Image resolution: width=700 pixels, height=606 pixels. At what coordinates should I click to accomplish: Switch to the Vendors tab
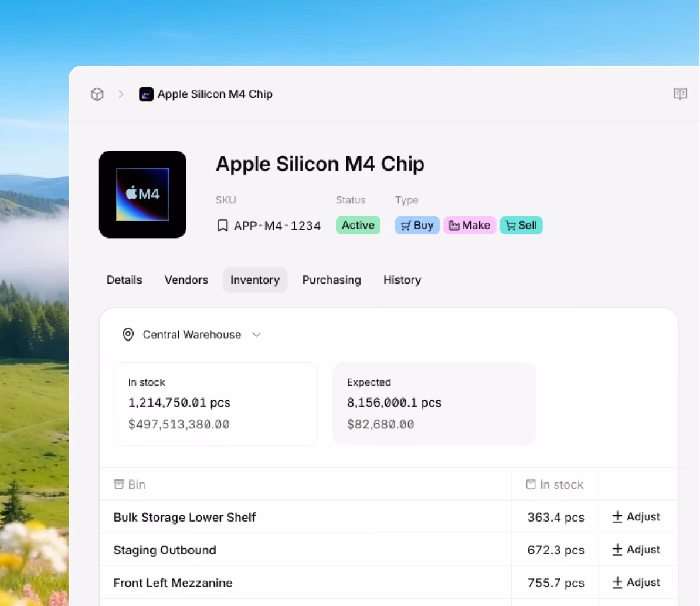pos(186,280)
